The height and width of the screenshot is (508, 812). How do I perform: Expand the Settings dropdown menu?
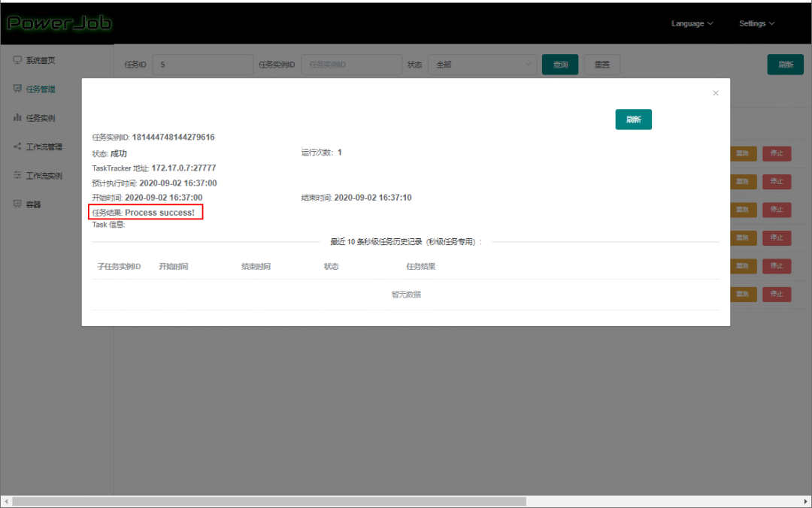[756, 23]
